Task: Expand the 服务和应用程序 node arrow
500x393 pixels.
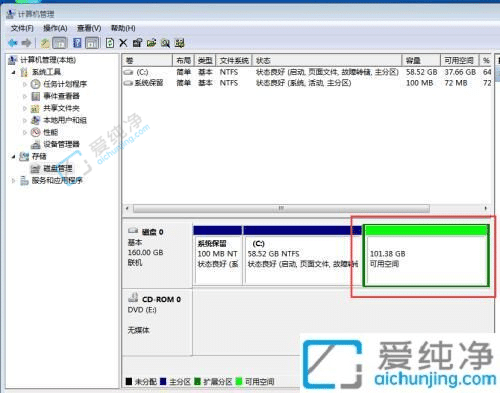Action: (14, 181)
